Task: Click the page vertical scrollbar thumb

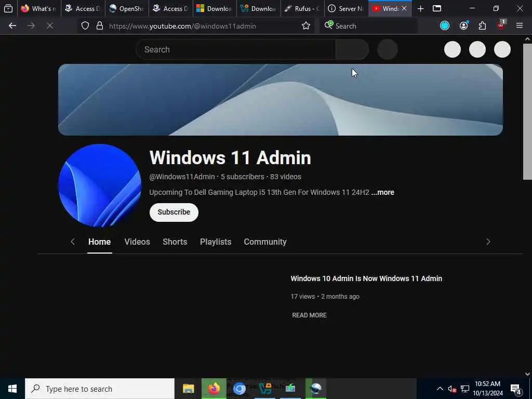Action: [527, 112]
